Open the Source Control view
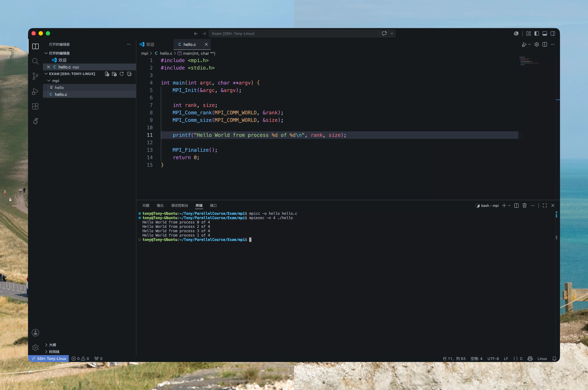The height and width of the screenshot is (390, 588). point(36,76)
